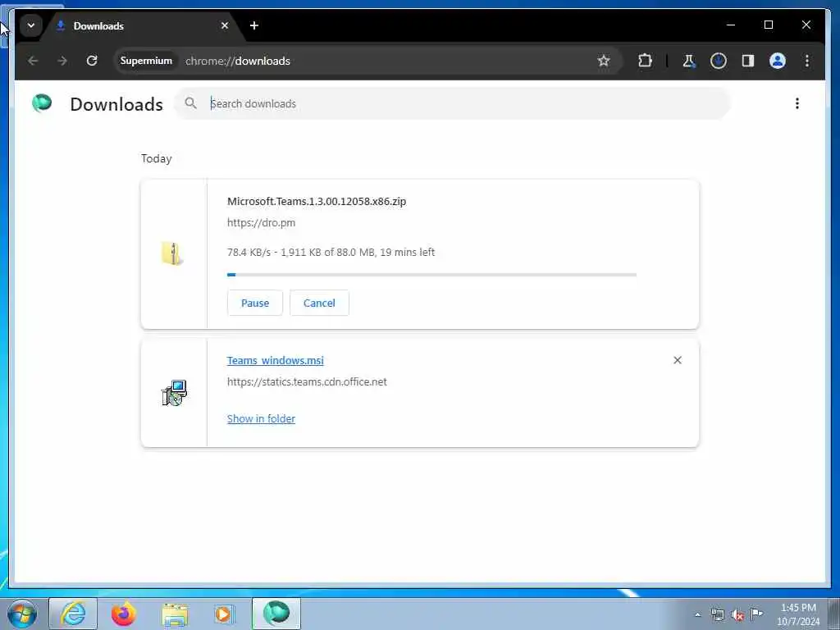Click the Supermium site info chip
The height and width of the screenshot is (630, 840).
click(x=146, y=61)
